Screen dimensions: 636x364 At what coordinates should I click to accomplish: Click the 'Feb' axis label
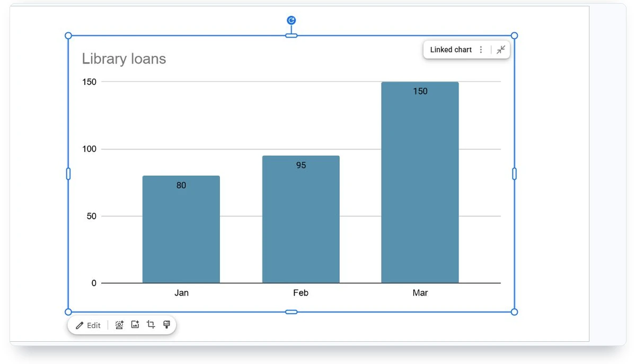point(301,293)
